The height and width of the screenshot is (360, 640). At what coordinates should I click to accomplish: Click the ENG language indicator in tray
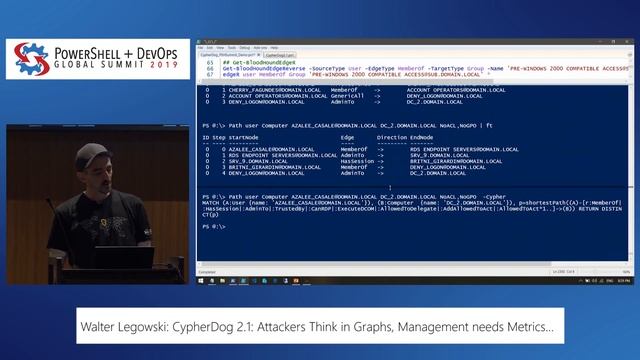click(x=610, y=281)
